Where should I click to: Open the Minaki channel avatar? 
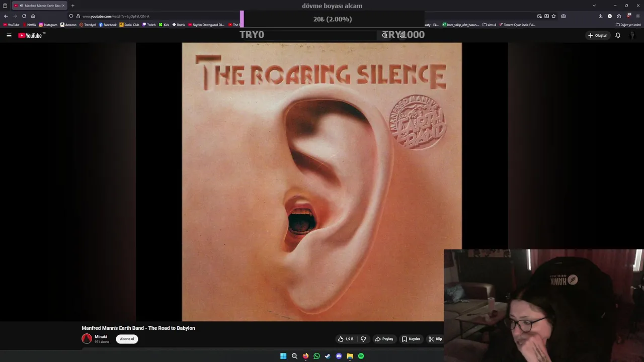(87, 339)
